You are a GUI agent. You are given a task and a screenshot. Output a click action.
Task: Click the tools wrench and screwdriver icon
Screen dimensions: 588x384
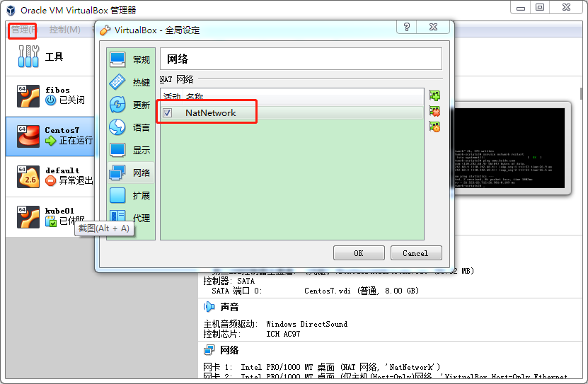[28, 57]
